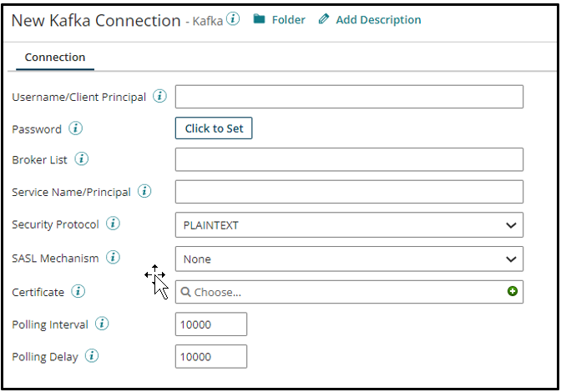
Task: Open the Folder link
Action: 280,19
